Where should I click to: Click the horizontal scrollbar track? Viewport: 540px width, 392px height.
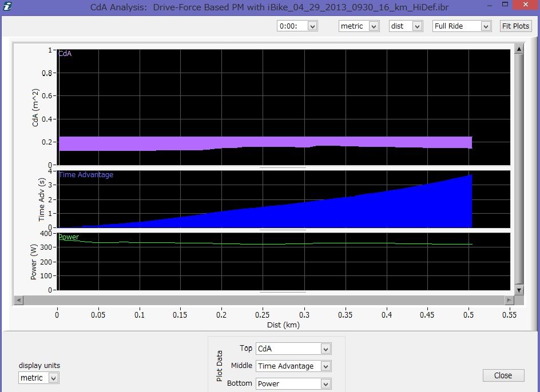pyautogui.click(x=264, y=301)
